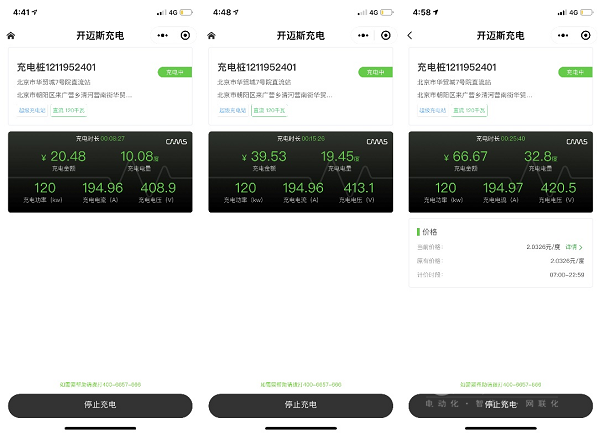
Task: Tap the circle close-miniprogram icon on 4:41 screen
Action: [x=185, y=35]
